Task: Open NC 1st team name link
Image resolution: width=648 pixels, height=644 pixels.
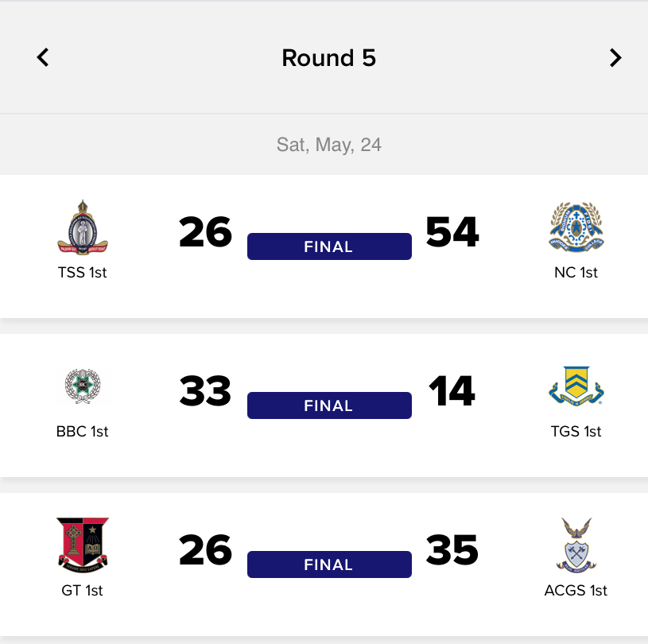Action: (576, 273)
